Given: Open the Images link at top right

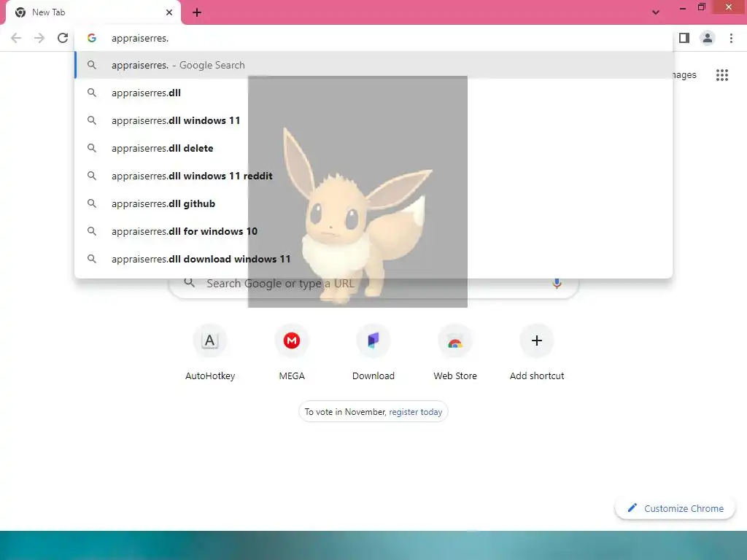Looking at the screenshot, I should [684, 75].
